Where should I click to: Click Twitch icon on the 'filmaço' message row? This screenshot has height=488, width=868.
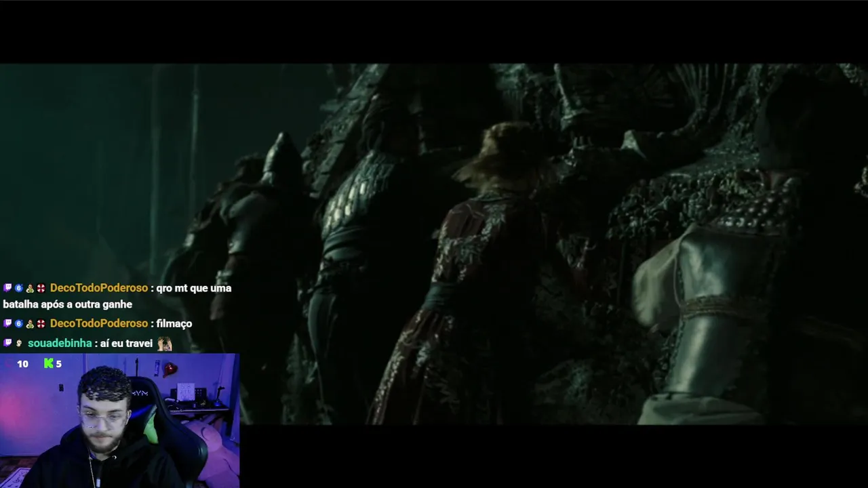tap(7, 323)
